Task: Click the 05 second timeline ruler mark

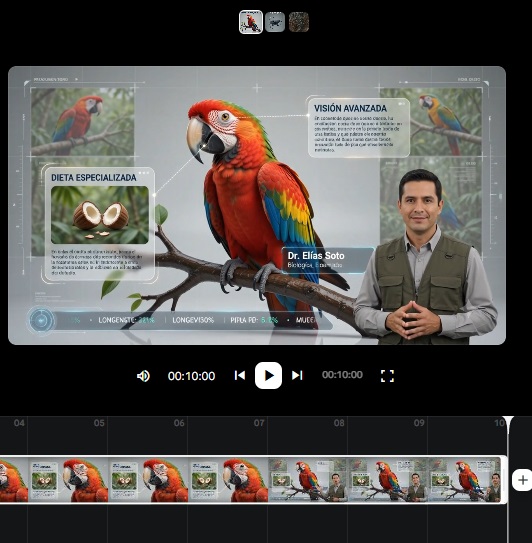Action: 99,423
